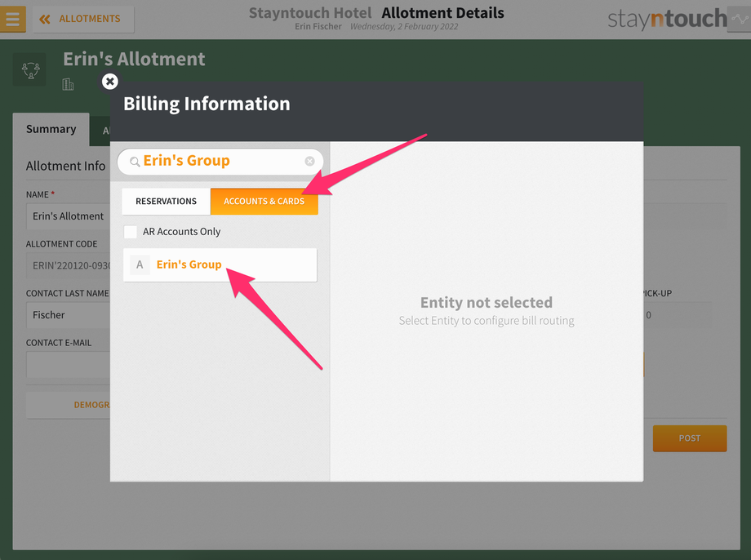Go back to Allotments list
Image resolution: width=751 pixels, height=560 pixels.
[x=83, y=19]
